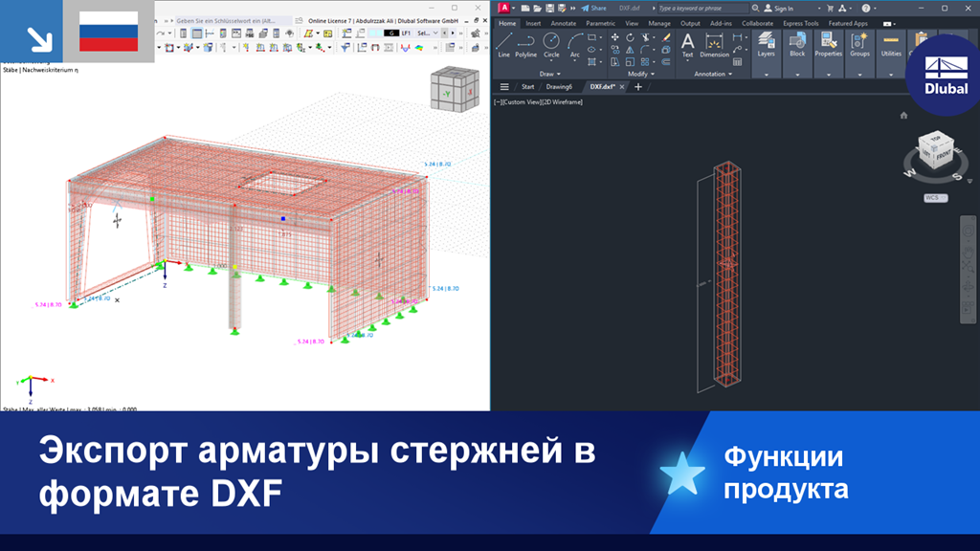This screenshot has height=551, width=980.
Task: Click the Copy tool in Modify panel
Action: [615, 50]
